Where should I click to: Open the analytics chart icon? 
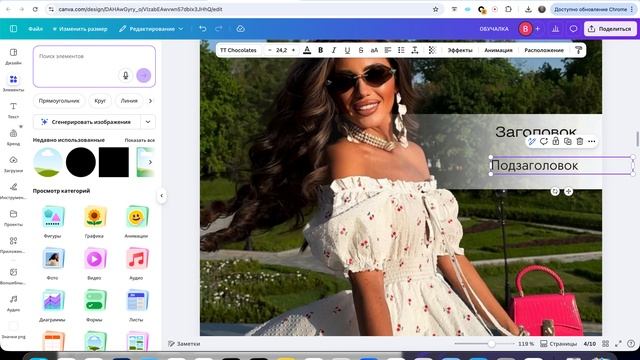click(556, 29)
